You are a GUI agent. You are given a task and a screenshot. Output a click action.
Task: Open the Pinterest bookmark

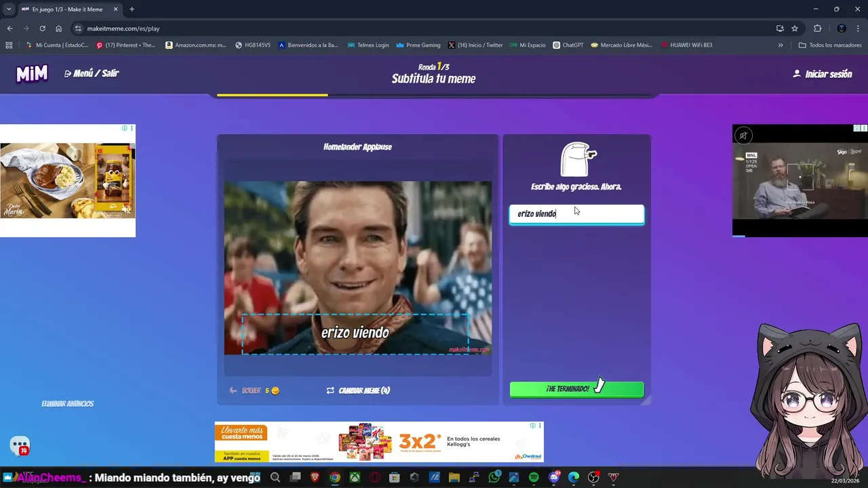126,45
